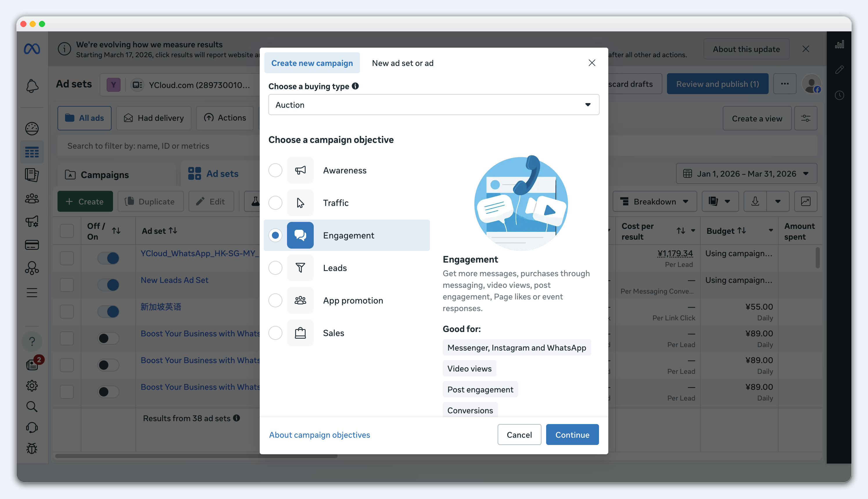Toggle off the New Leads Ad Set switch
Image resolution: width=868 pixels, height=499 pixels.
click(108, 285)
